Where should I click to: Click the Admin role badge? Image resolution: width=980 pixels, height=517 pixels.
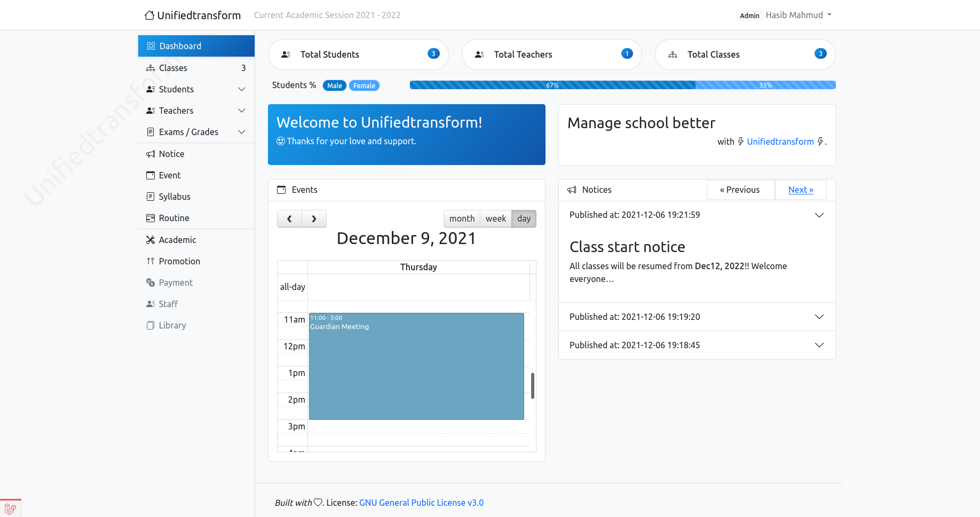coord(749,15)
